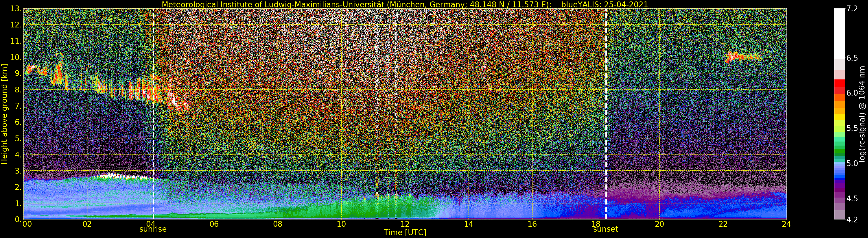Click the height axis tick label 12.

click(16, 25)
